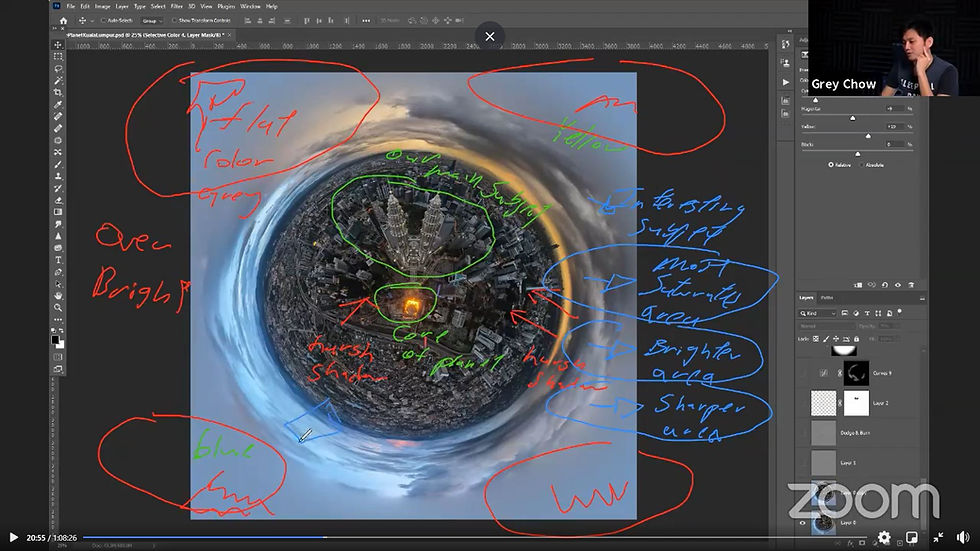980x551 pixels.
Task: Select the Magic Wand tool
Action: click(x=58, y=81)
